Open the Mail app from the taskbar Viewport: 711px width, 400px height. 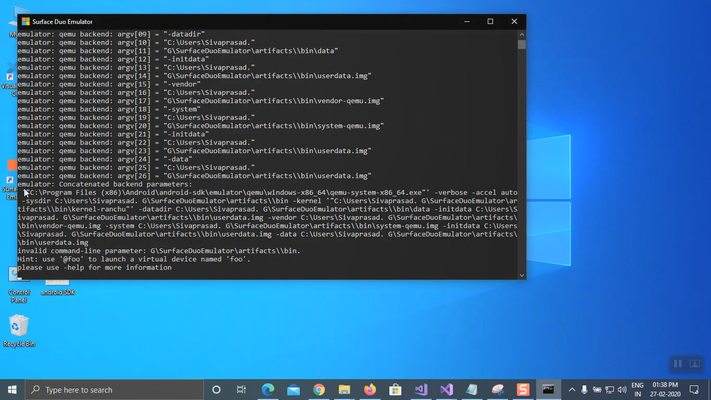tap(293, 390)
